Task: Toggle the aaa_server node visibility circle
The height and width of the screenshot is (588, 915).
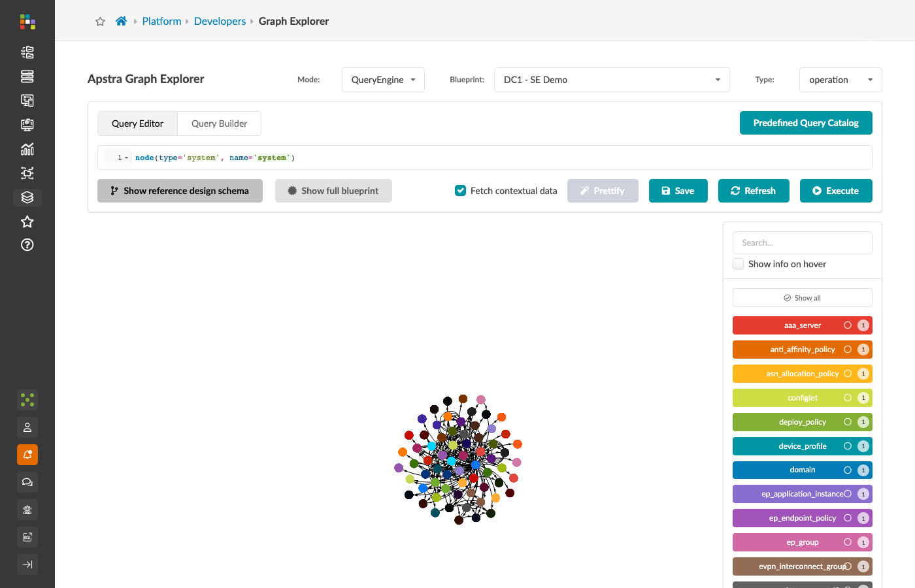Action: (848, 325)
